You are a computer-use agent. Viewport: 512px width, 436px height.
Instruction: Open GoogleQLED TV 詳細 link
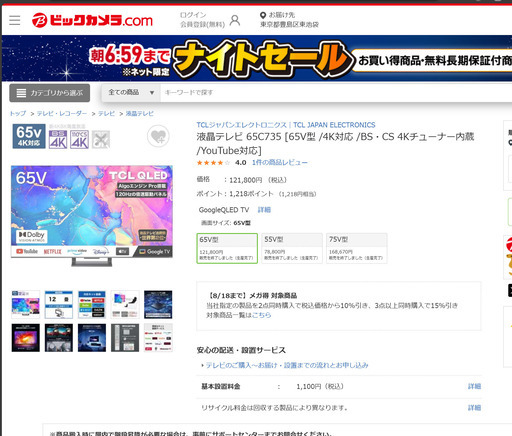pyautogui.click(x=264, y=210)
